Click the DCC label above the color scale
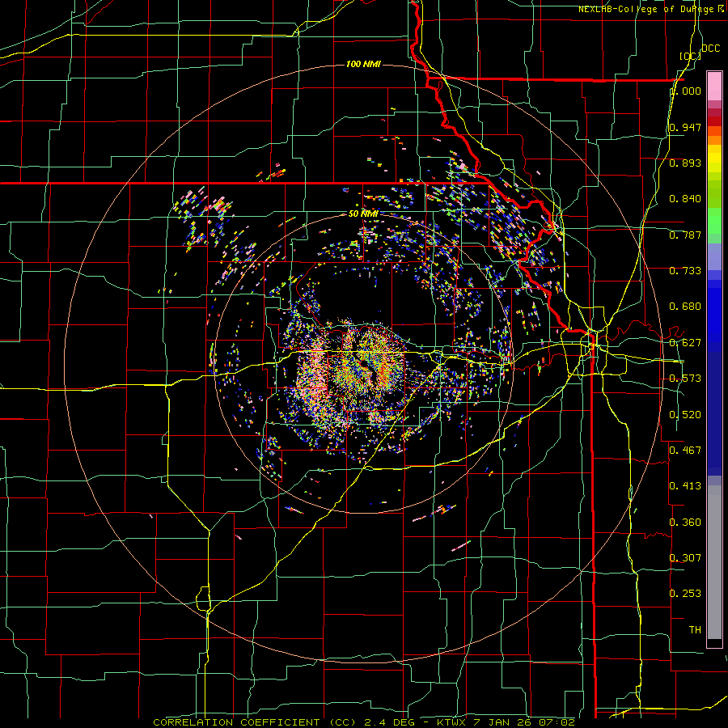 711,49
